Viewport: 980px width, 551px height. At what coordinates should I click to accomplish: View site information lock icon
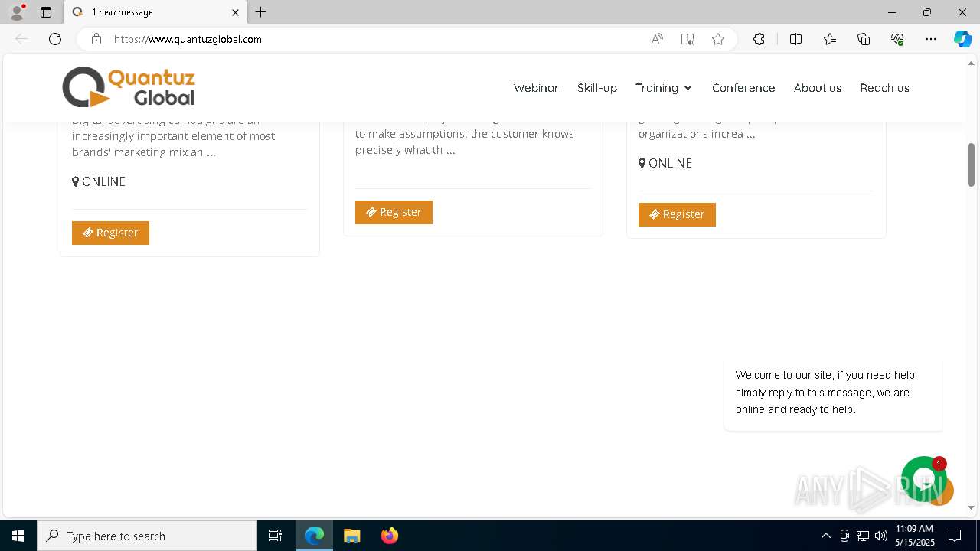click(96, 39)
